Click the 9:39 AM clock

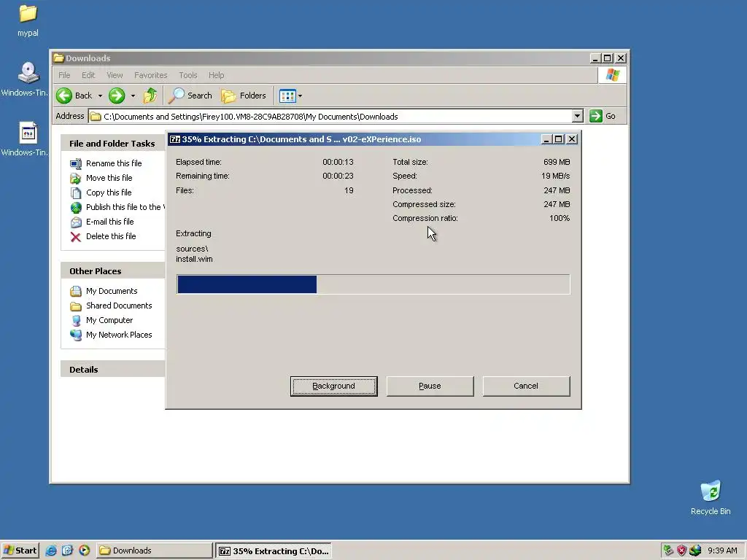722,551
